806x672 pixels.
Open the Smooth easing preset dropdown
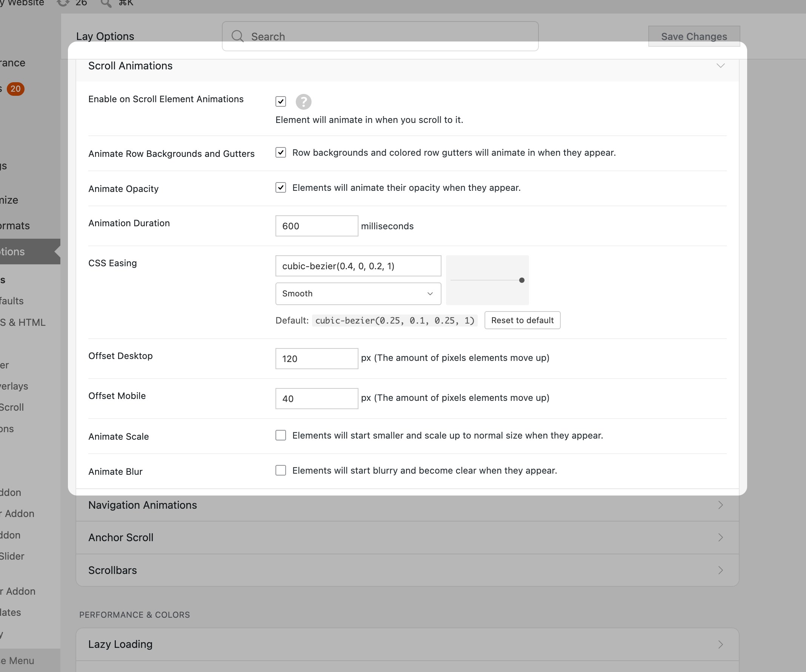pyautogui.click(x=358, y=293)
